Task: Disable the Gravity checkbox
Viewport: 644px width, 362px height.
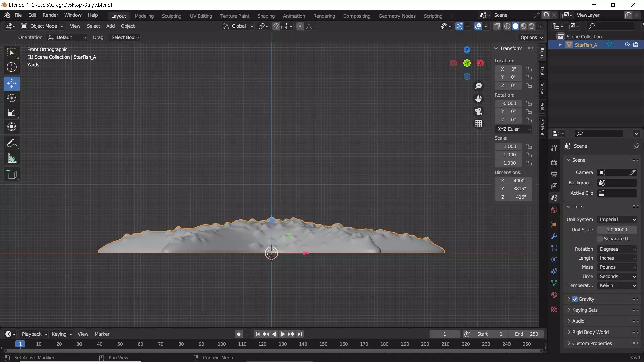Action: (x=575, y=299)
